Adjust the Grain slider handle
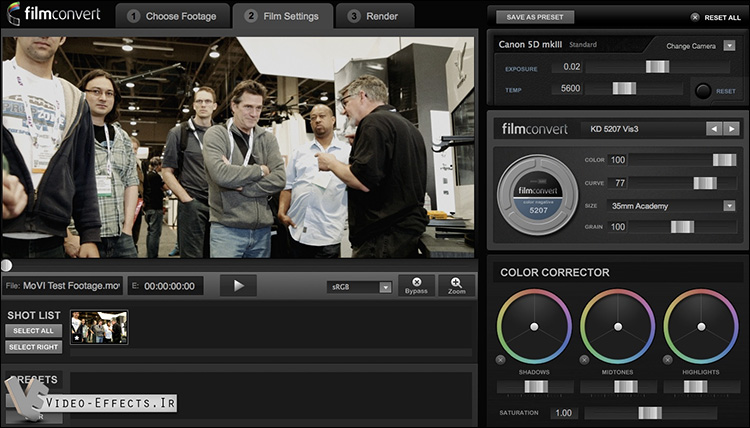The width and height of the screenshot is (750, 428). pos(682,227)
